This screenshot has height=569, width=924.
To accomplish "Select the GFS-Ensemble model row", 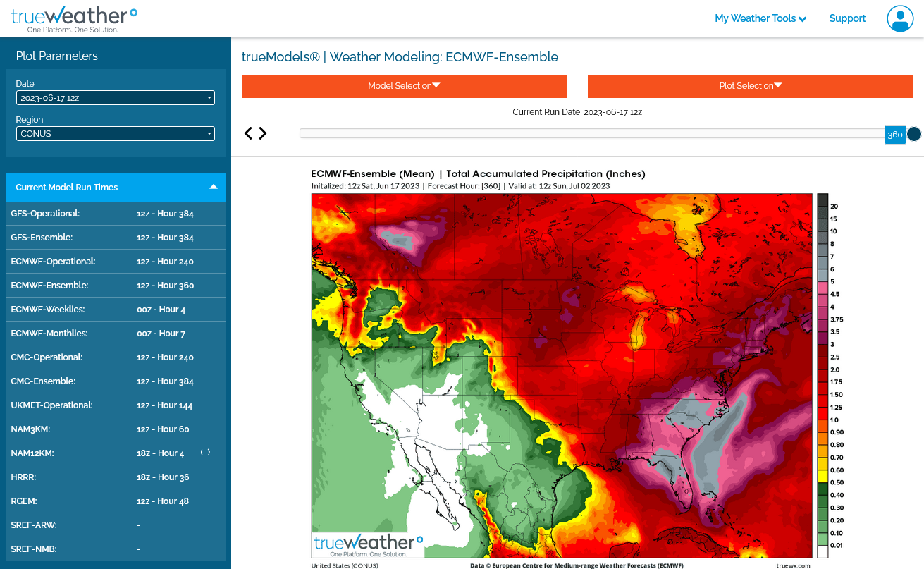I will 116,238.
